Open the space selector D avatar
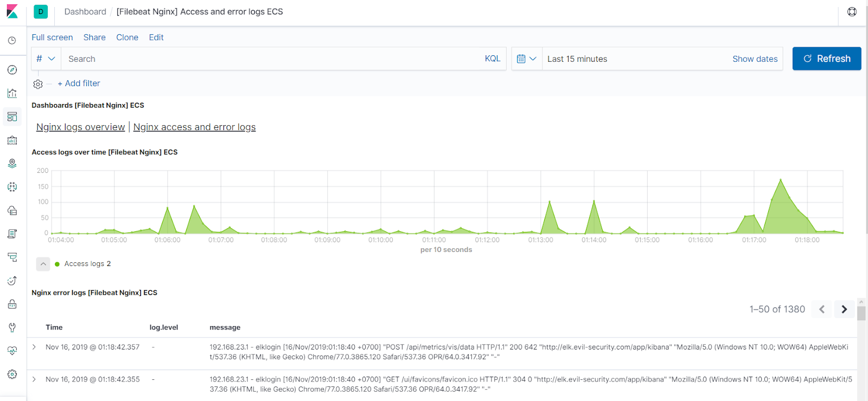868x401 pixels. click(x=41, y=11)
